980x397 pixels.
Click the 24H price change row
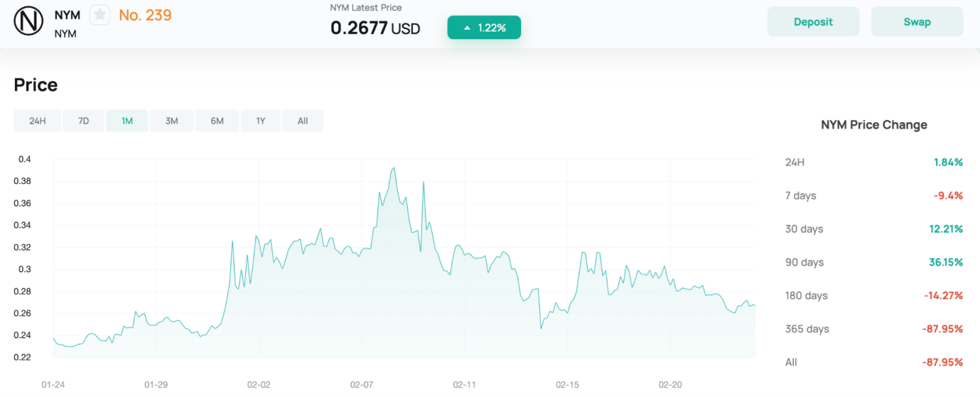873,162
